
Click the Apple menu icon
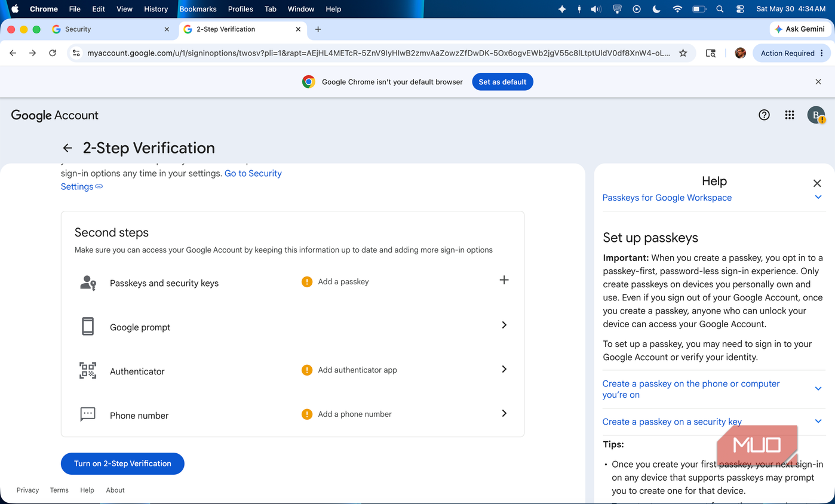tap(15, 9)
